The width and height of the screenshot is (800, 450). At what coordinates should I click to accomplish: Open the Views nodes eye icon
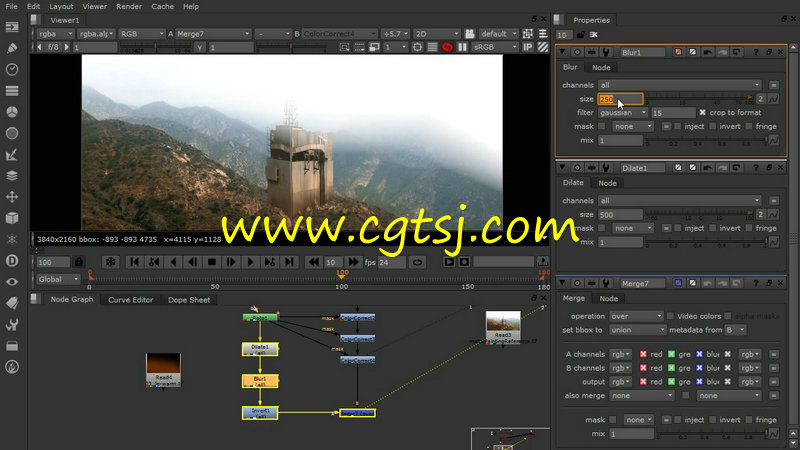click(x=12, y=282)
